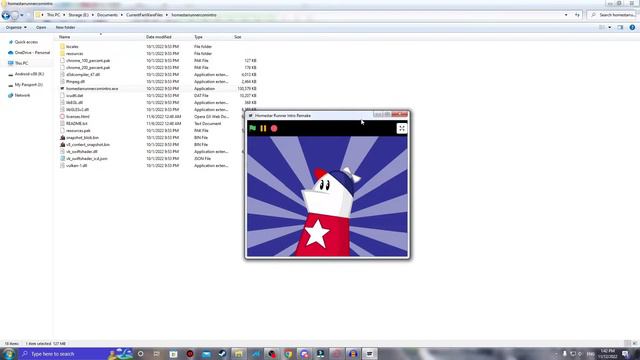Select This PC in navigation pane
The image size is (640, 360).
[x=21, y=63]
